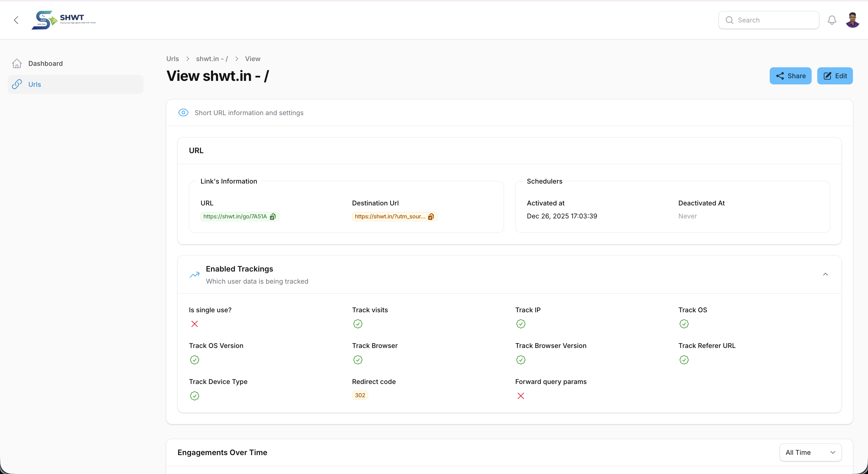The image size is (868, 474).
Task: Toggle the Forward query params indicator
Action: tap(521, 396)
